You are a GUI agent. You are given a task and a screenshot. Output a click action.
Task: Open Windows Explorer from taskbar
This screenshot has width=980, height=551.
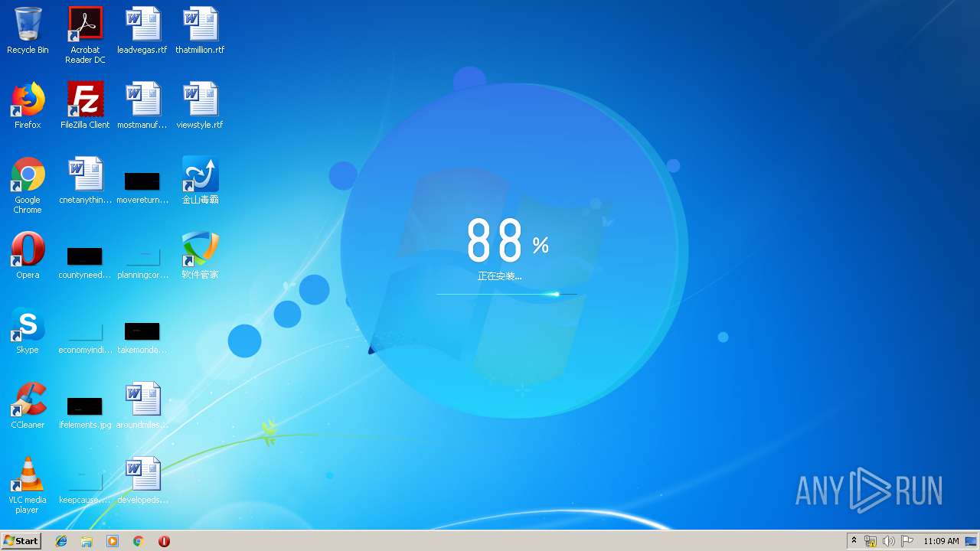point(87,541)
